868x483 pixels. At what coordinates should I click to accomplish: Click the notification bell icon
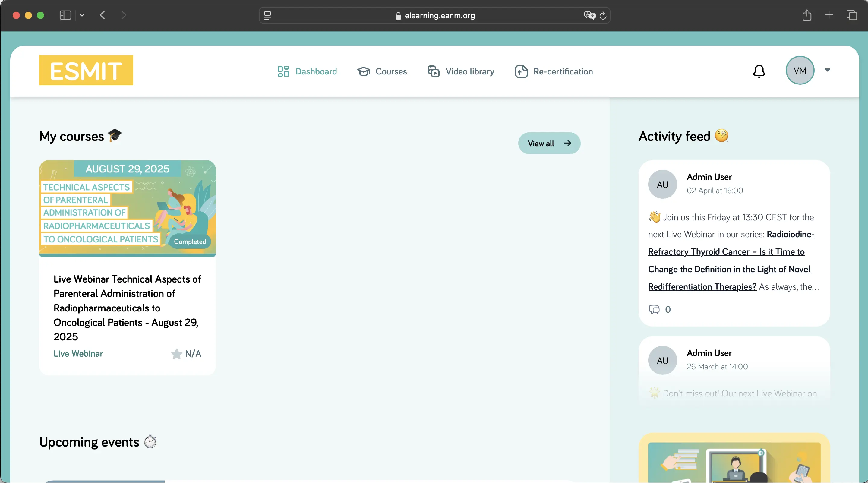pyautogui.click(x=759, y=71)
